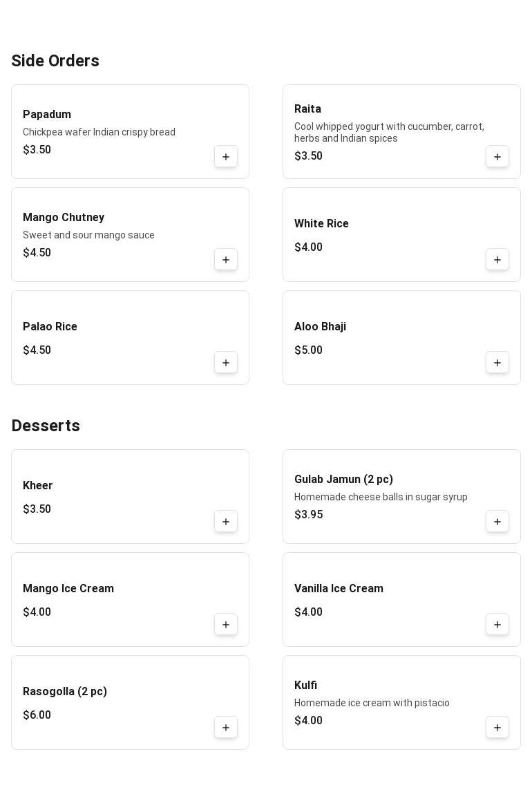Click the Side Orders section heading
The image size is (532, 812).
55,61
